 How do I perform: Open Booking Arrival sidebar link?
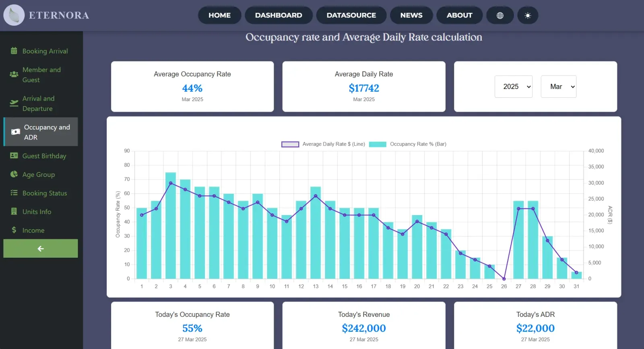(41, 51)
